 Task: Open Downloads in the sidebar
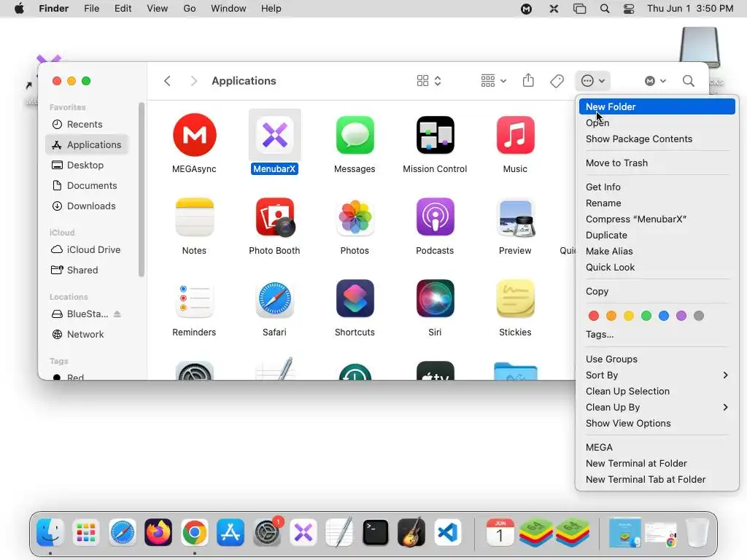coord(88,206)
